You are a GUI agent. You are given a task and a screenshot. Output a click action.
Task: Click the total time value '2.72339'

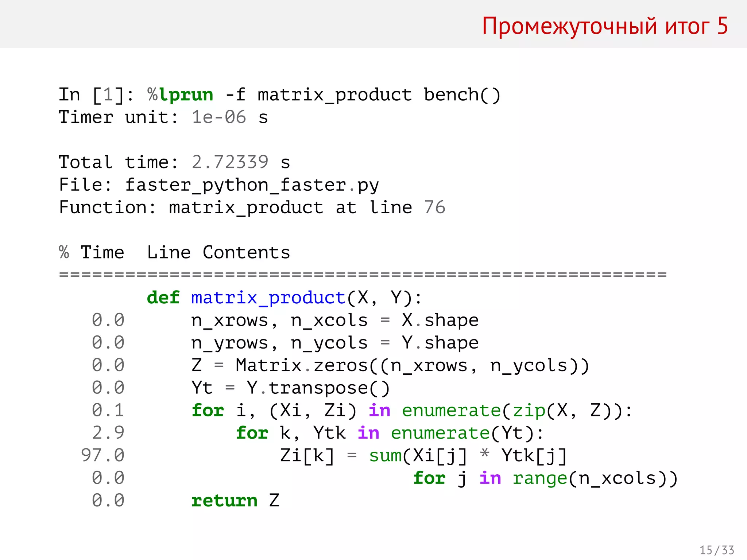(x=230, y=162)
